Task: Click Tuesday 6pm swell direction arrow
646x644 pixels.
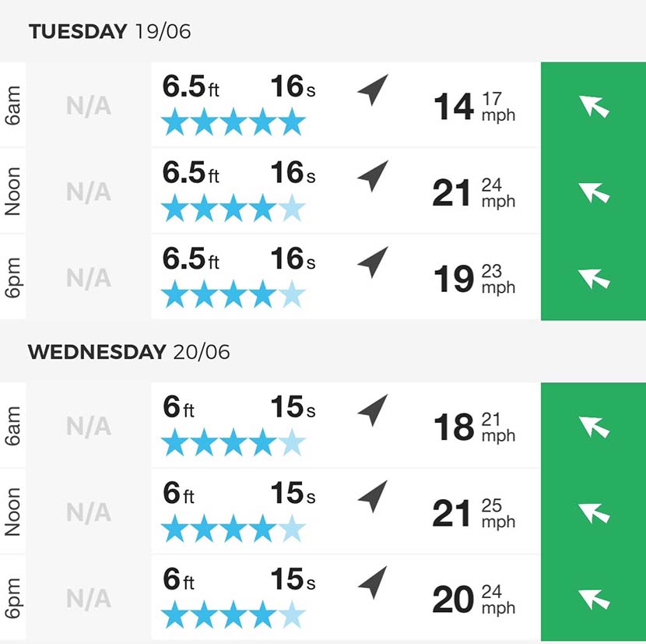Action: [x=373, y=262]
